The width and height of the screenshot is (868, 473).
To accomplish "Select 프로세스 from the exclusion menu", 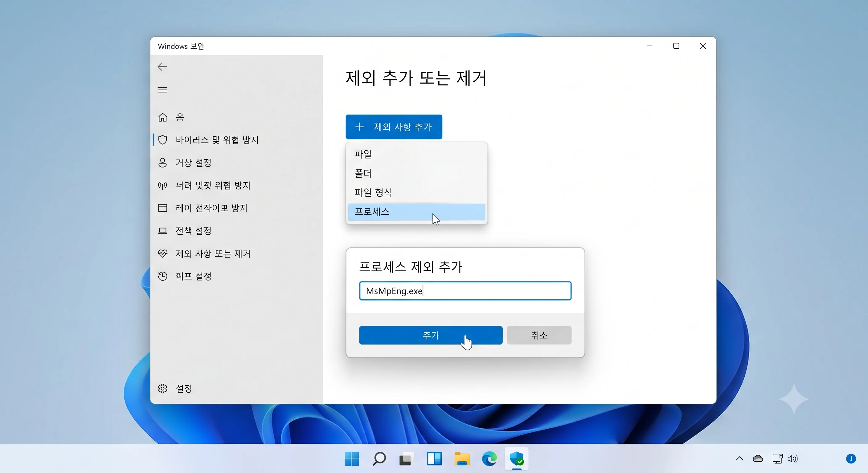I will click(416, 212).
